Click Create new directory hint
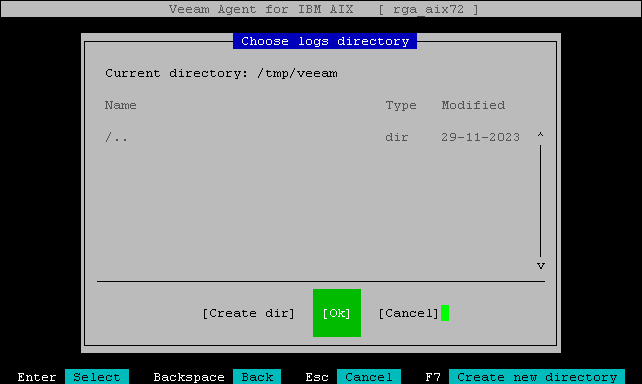Viewport: 642px width, 384px height. pos(537,377)
